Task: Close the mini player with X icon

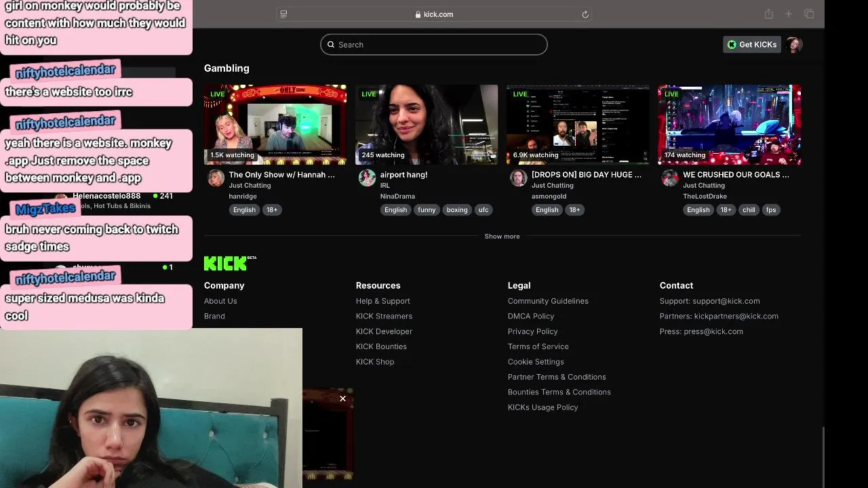Action: (x=342, y=399)
